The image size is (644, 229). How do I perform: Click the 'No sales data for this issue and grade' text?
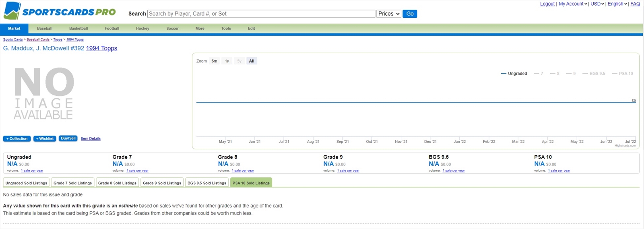pyautogui.click(x=43, y=195)
